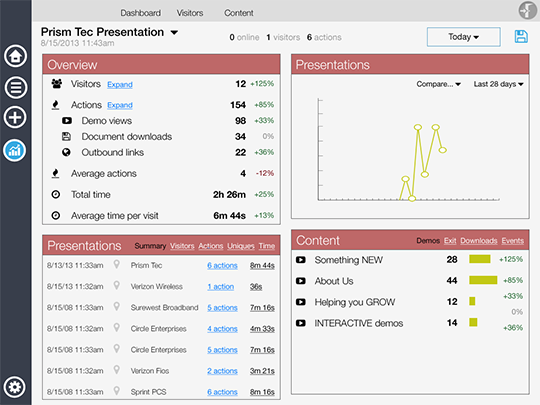The height and width of the screenshot is (405, 540).
Task: Open Surewest Broadband 5 actions link
Action: 222,308
